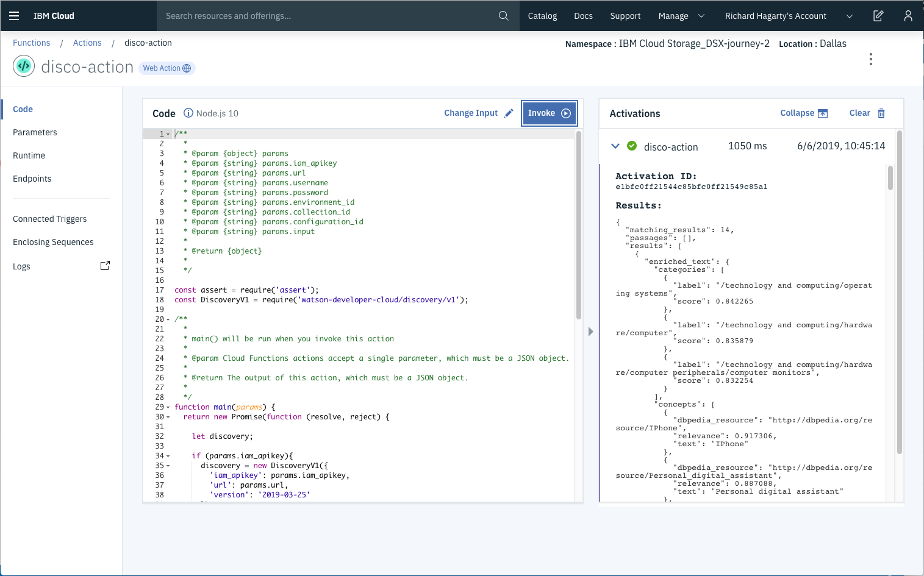Screen dimensions: 924x576
Task: Open the edit/notes pencil icon in header
Action: [x=878, y=16]
